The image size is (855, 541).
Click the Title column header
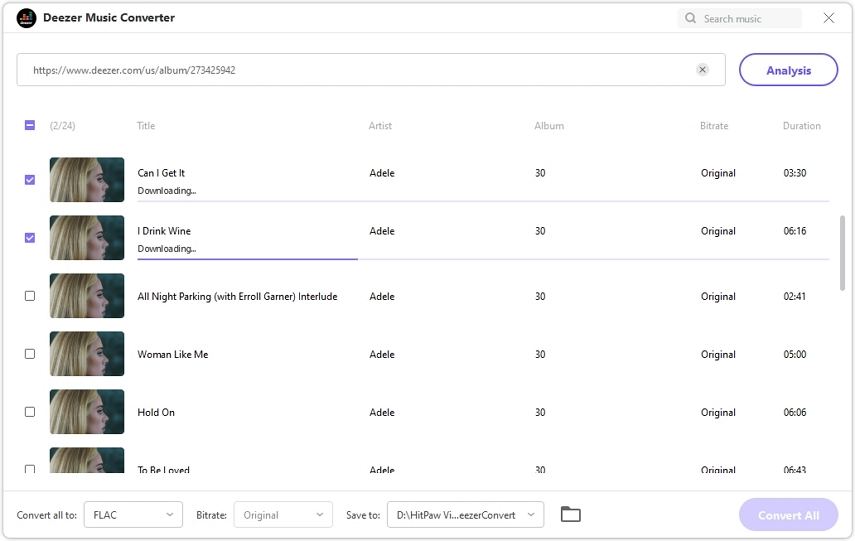click(146, 125)
